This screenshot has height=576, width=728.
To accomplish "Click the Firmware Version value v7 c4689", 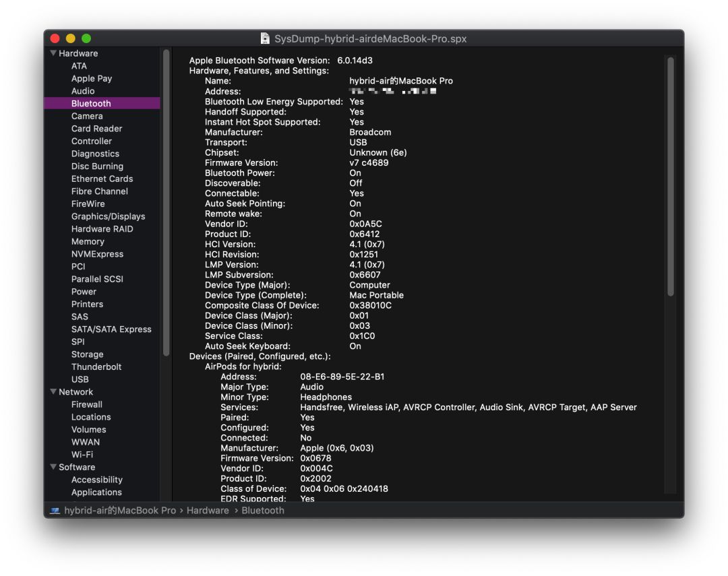I will 369,162.
